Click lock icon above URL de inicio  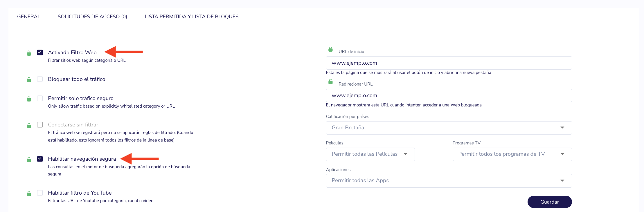[330, 49]
